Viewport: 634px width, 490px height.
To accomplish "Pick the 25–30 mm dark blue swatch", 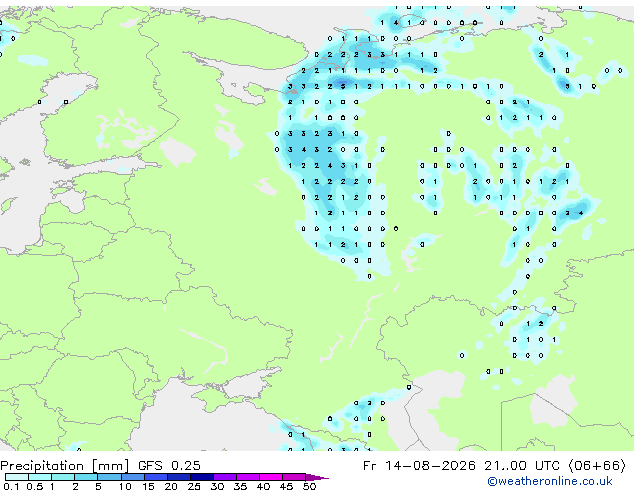I will [x=201, y=477].
